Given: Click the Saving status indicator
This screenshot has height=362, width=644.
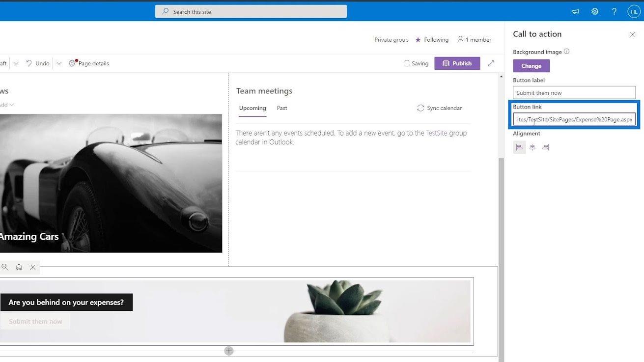Looking at the screenshot, I should (416, 63).
